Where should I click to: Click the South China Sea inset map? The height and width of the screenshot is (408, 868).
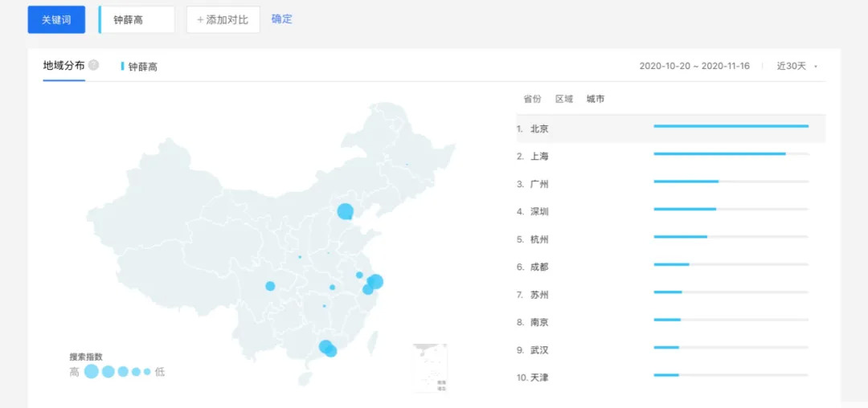(430, 368)
